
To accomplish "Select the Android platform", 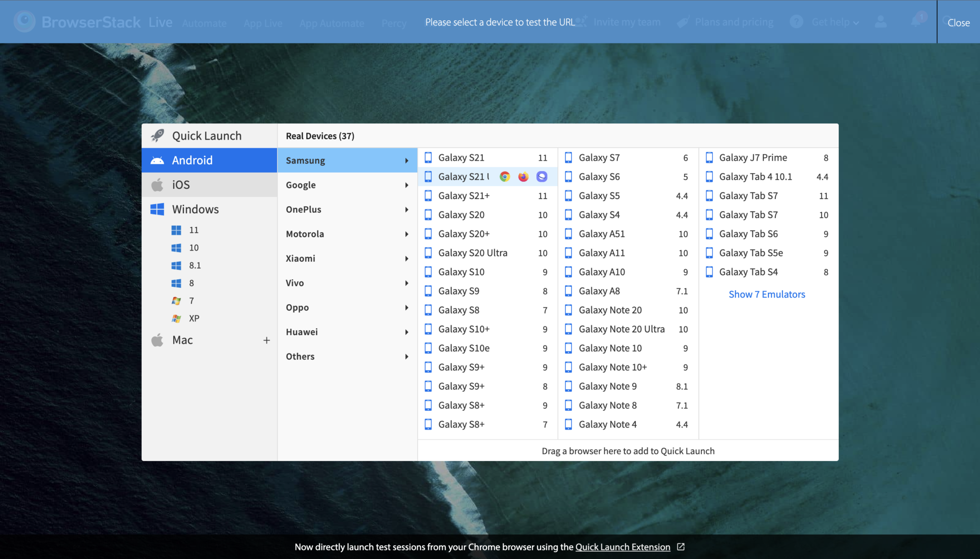I will pyautogui.click(x=192, y=160).
